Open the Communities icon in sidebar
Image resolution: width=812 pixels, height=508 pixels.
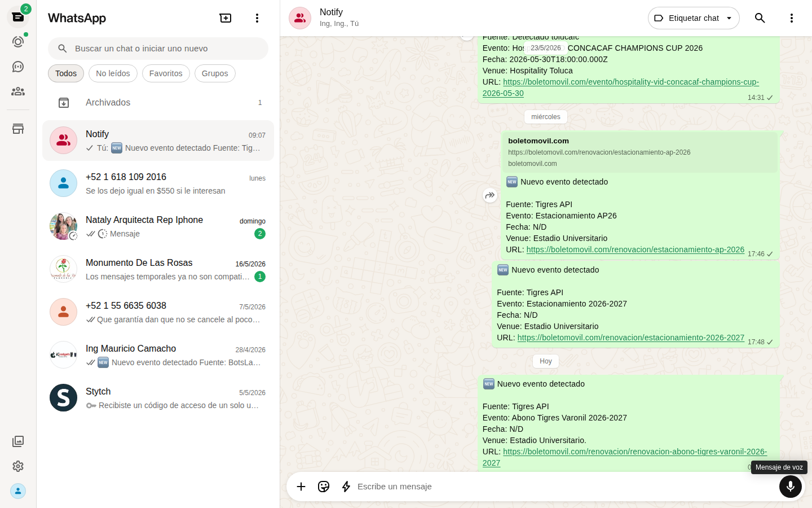click(18, 91)
